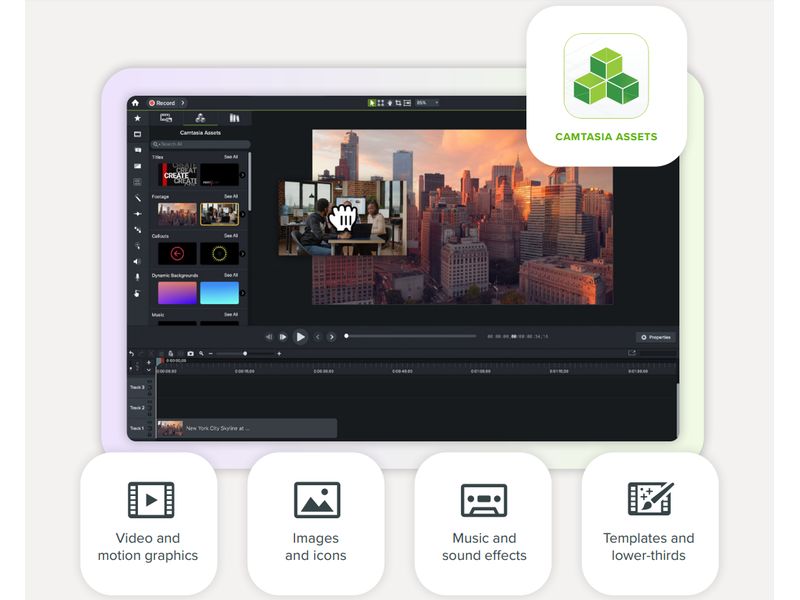Screen dimensions: 800x600
Task: Toggle the canvas full-frame mode icon
Action: pos(407,103)
